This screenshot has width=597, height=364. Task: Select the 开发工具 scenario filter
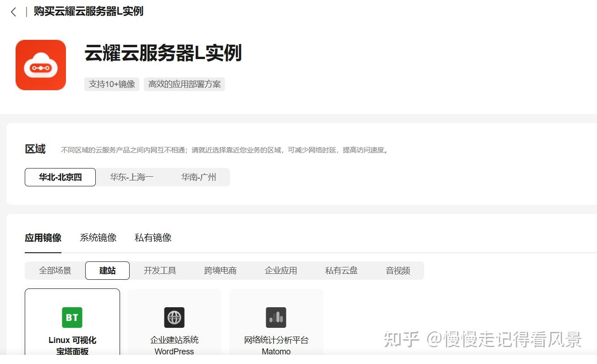(x=160, y=270)
